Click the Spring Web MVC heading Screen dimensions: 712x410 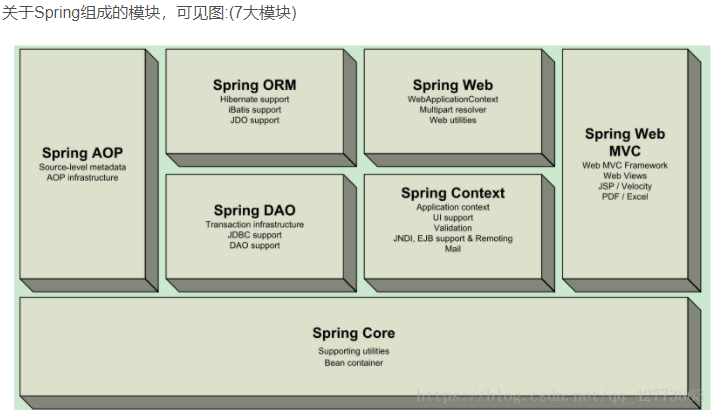coord(625,142)
